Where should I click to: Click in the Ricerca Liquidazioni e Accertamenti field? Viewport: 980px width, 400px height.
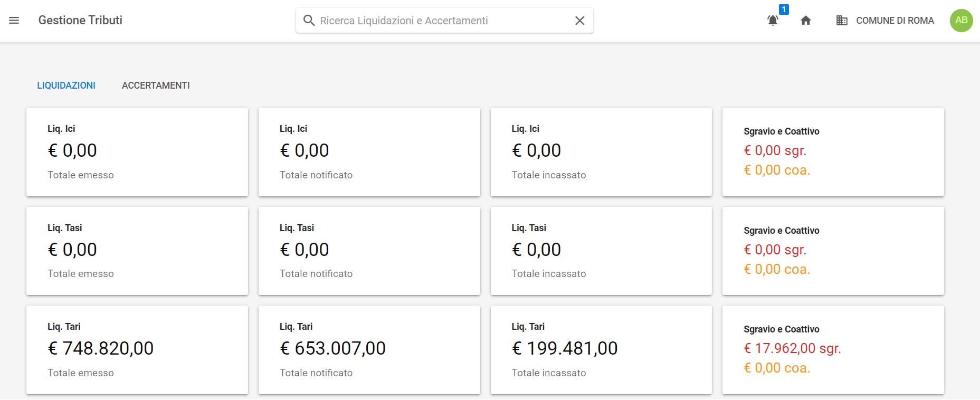(x=443, y=21)
